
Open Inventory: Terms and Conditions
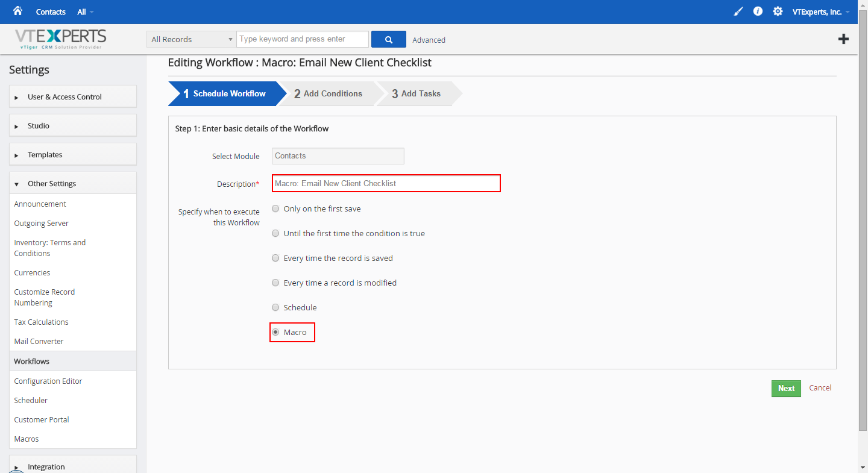[50, 248]
